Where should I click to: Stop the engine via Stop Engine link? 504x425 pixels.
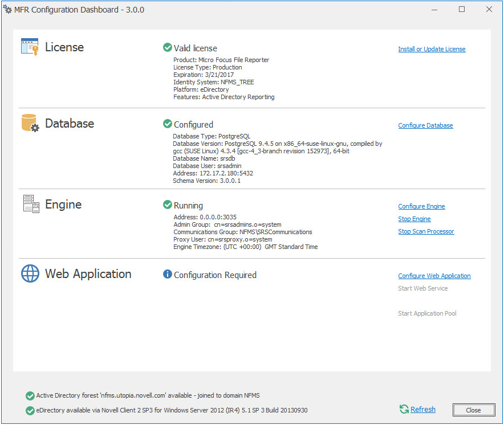[x=414, y=219]
